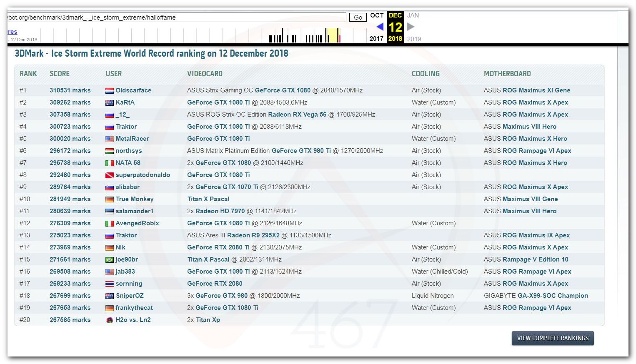Click the flag icon beside Oldscarface
The image size is (636, 364).
tap(110, 91)
